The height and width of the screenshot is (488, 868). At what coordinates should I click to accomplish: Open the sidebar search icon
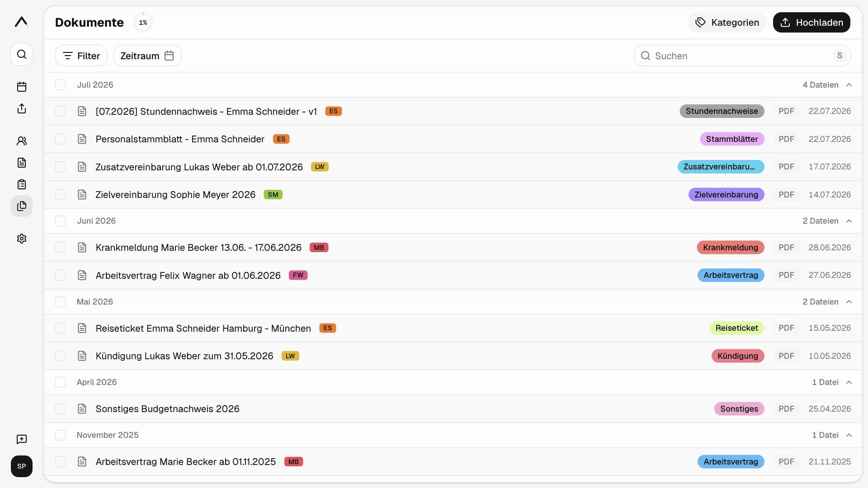[x=22, y=55]
